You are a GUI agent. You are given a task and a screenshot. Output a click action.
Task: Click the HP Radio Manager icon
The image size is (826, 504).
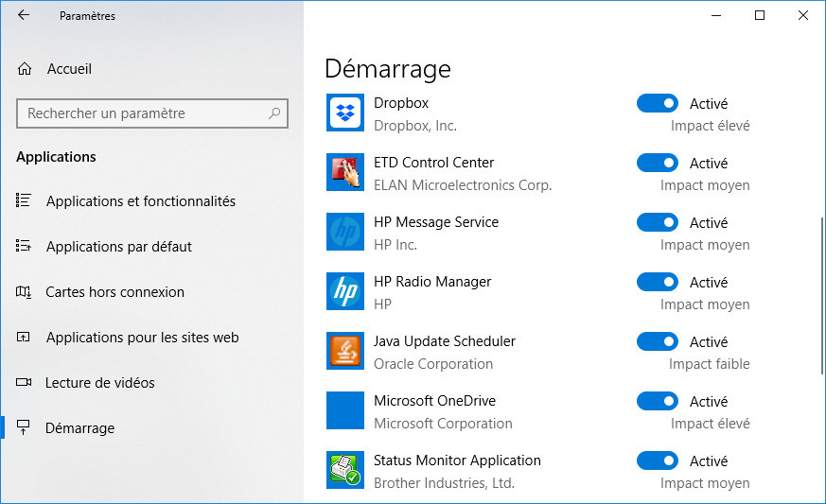click(345, 291)
